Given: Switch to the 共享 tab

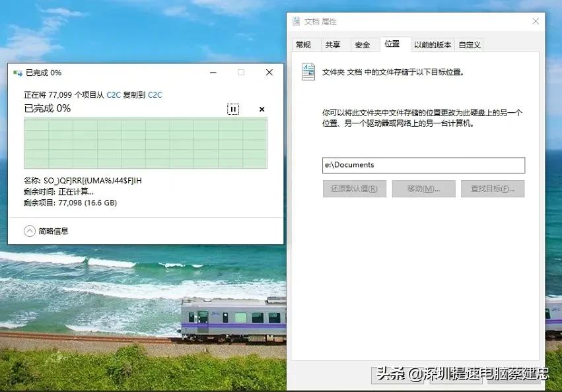Looking at the screenshot, I should pyautogui.click(x=334, y=44).
